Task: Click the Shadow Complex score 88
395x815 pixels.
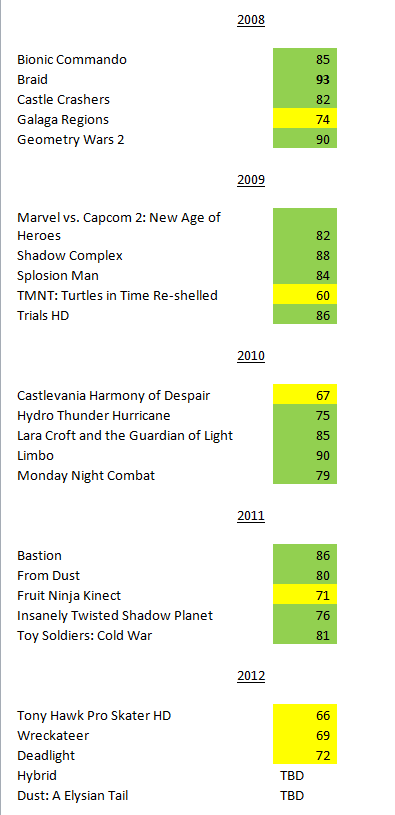Action: (x=305, y=256)
